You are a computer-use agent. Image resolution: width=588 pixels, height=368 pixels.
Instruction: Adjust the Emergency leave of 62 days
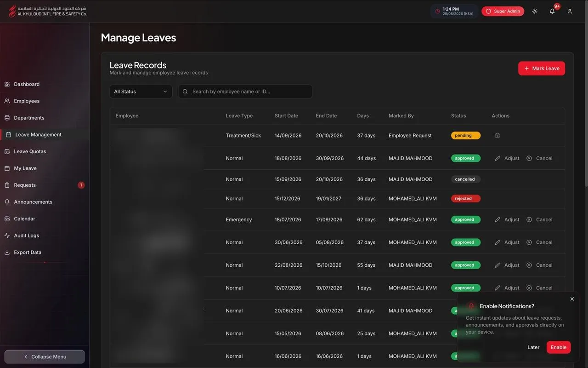pyautogui.click(x=507, y=219)
